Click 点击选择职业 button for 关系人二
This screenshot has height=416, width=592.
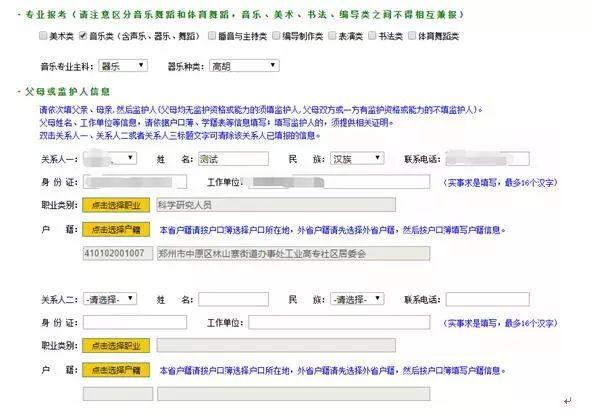[x=116, y=345]
